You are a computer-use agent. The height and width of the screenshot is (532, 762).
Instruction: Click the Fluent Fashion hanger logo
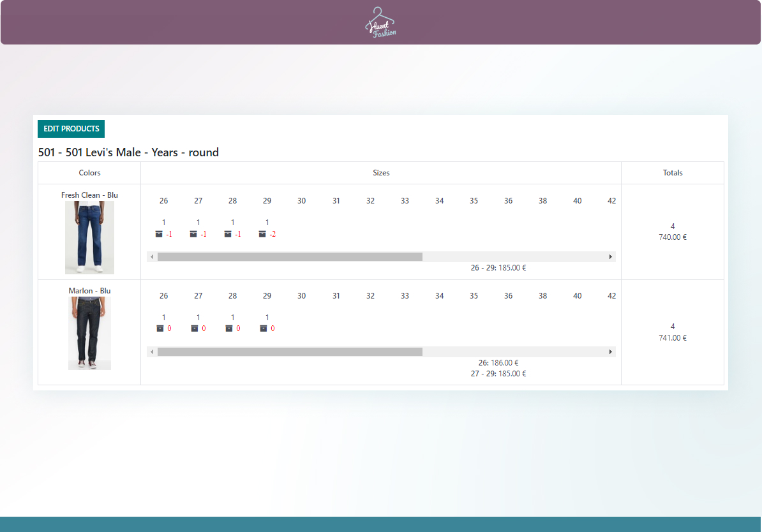coord(380,22)
